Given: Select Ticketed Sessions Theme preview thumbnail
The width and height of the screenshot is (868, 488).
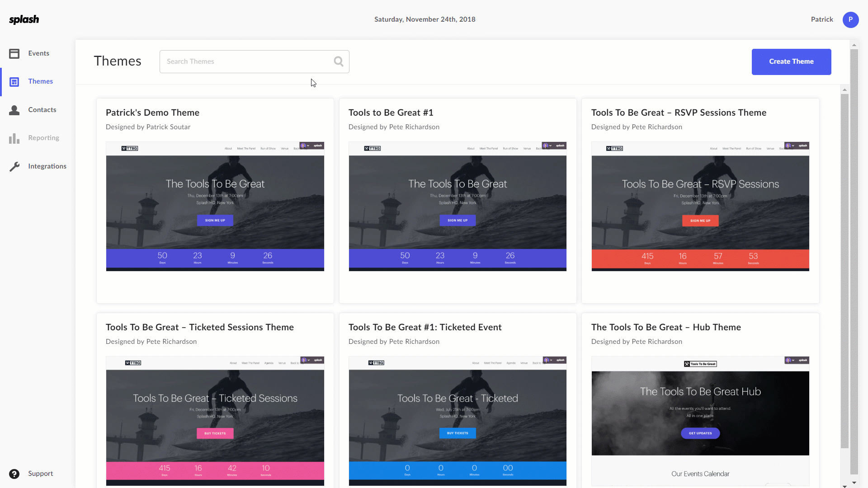Looking at the screenshot, I should [215, 421].
